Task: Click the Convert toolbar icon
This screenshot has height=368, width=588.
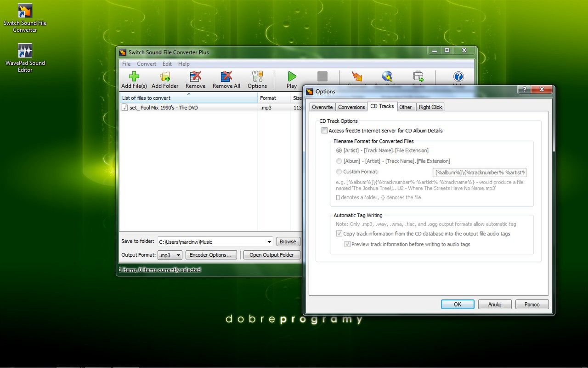Action: 356,76
